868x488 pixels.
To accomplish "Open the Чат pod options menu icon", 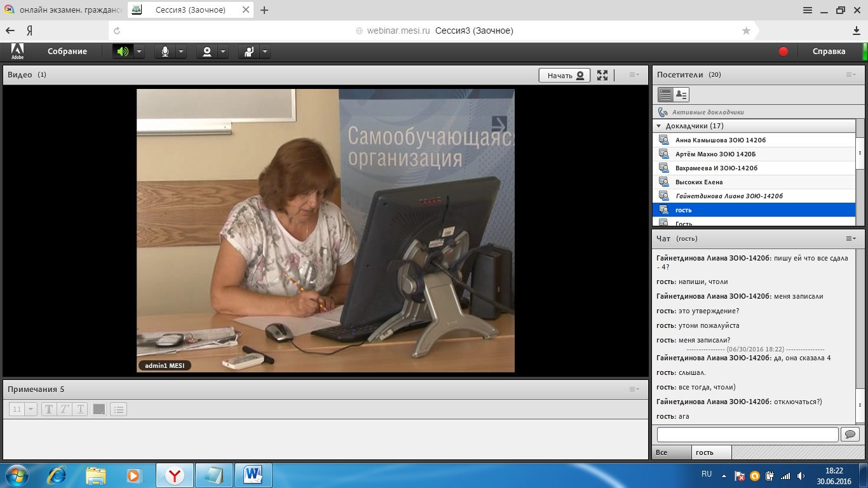I will (x=851, y=238).
